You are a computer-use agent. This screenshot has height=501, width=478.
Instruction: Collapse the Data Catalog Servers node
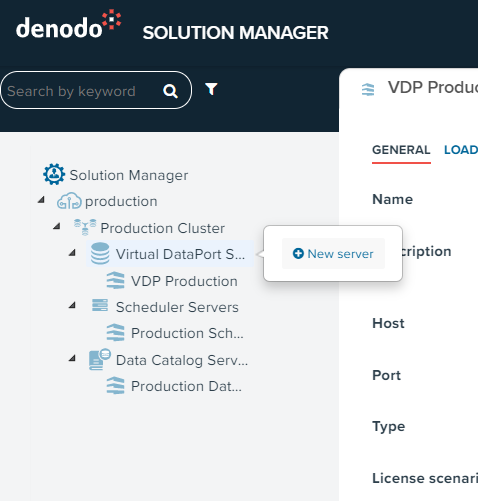pos(72,358)
